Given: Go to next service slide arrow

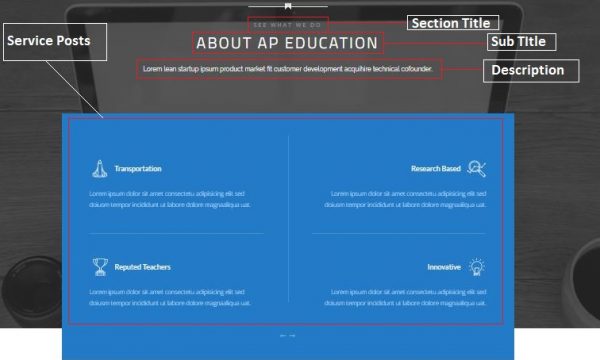Looking at the screenshot, I should tap(292, 336).
